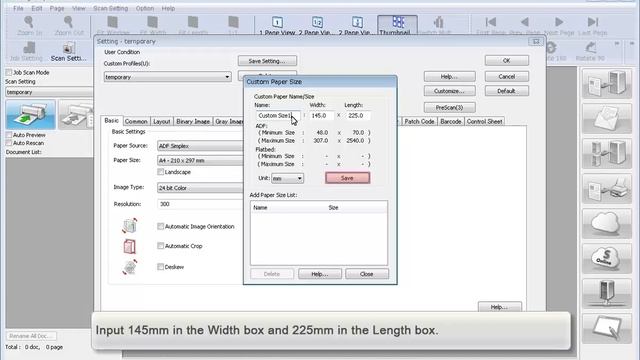The width and height of the screenshot is (640, 360).
Task: Click the Width field showing 145.0
Action: [x=321, y=116]
